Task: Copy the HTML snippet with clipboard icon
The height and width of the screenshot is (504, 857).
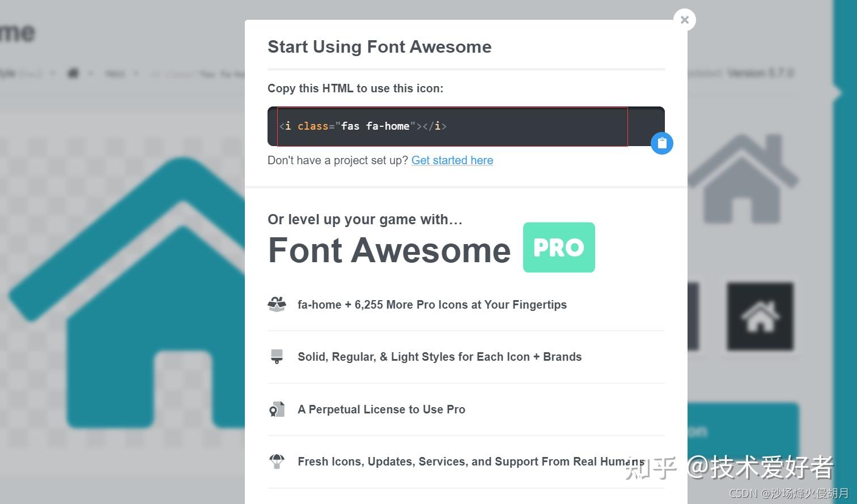Action: [x=661, y=143]
